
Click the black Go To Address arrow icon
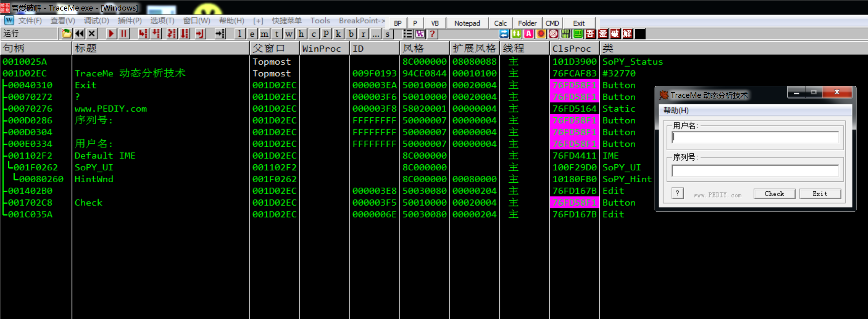coord(220,34)
